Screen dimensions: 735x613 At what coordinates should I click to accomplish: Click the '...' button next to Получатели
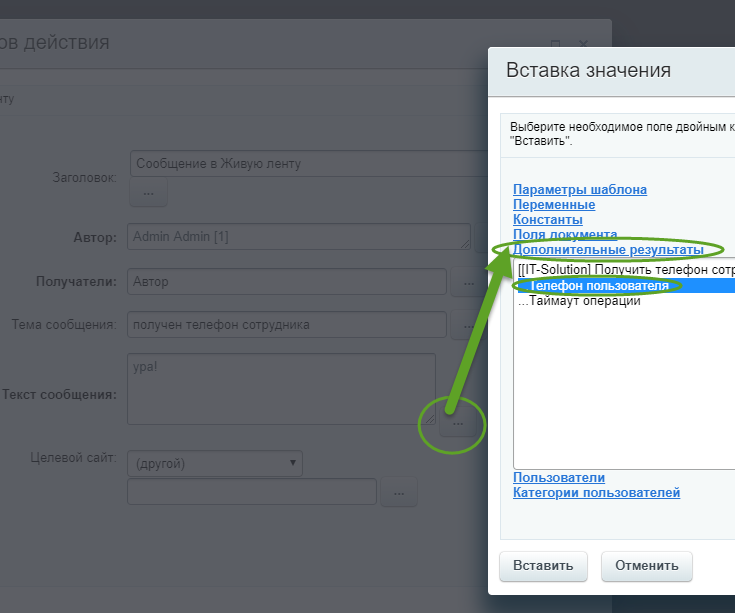coord(468,282)
